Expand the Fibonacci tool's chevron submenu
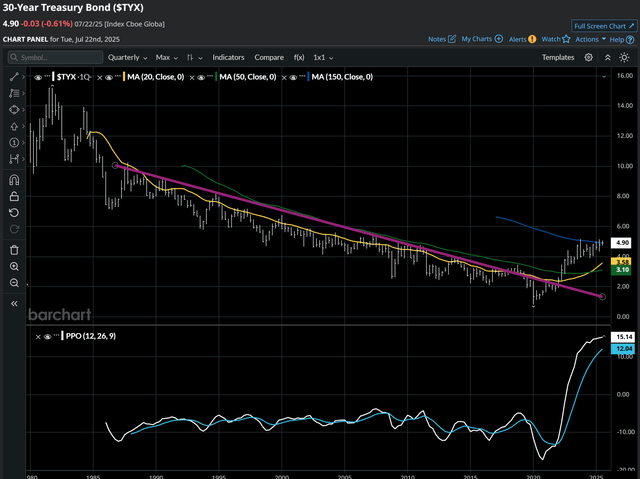Viewport: 640px width, 479px height. (x=24, y=93)
